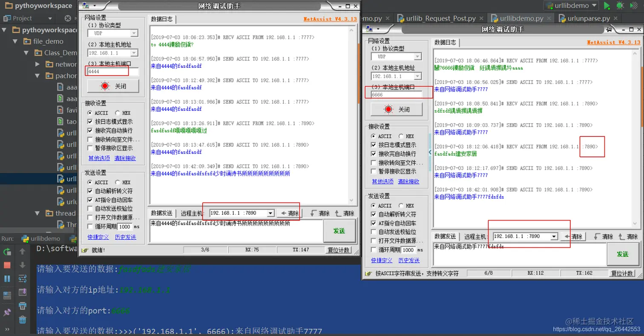Toggle soft-wrap icon in the Run panel
644x336 pixels.
click(23, 278)
